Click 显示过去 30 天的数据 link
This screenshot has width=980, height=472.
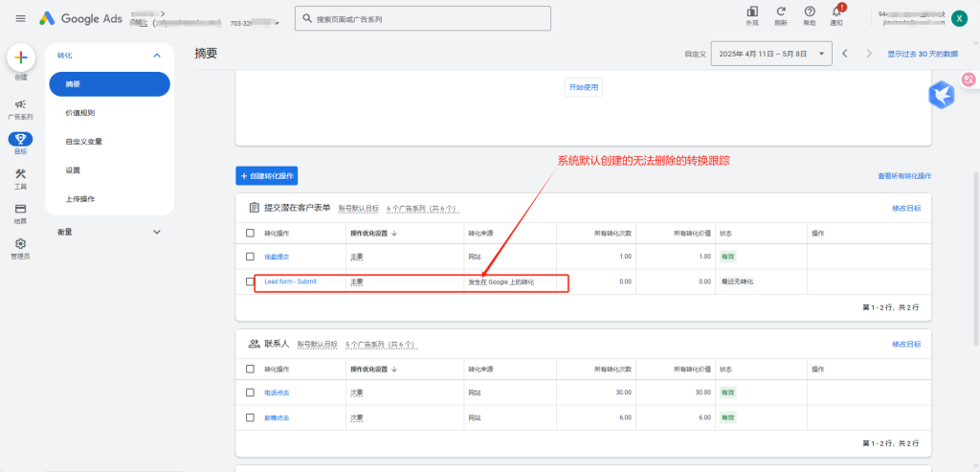point(923,54)
